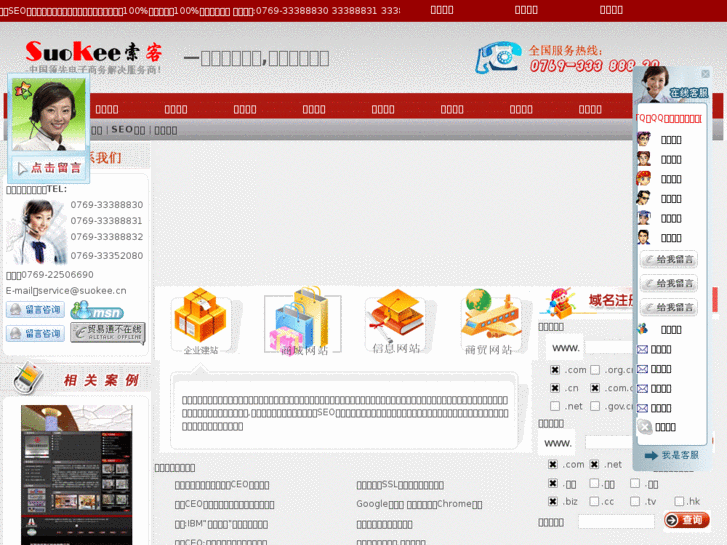Click the blue arrow beside 我是客服
727x545 pixels.
(651, 455)
